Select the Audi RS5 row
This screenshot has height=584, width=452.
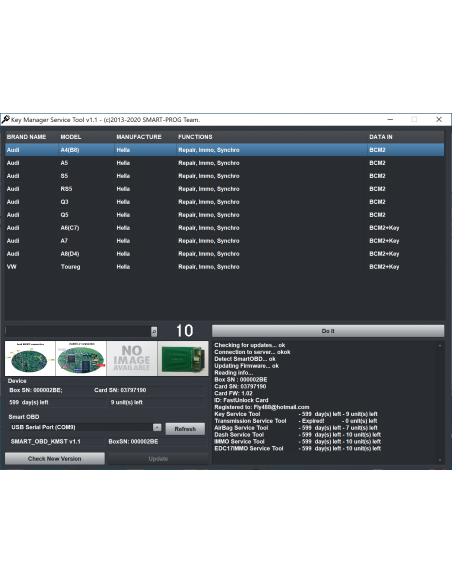point(225,189)
